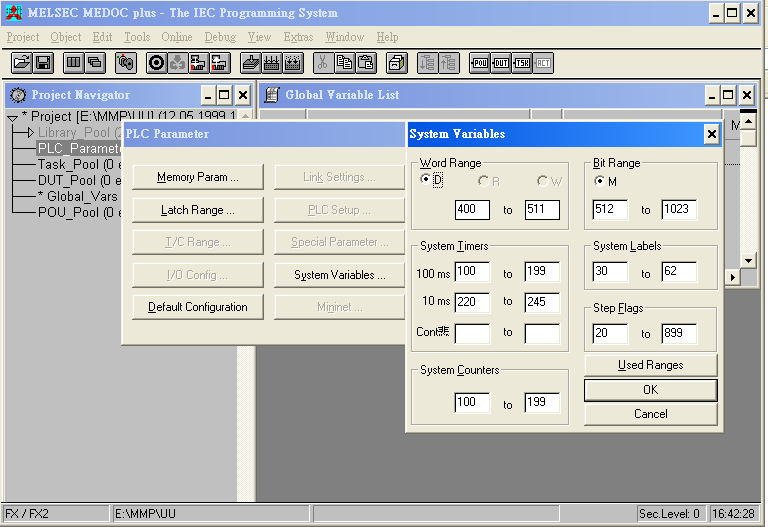The width and height of the screenshot is (768, 527).
Task: Click the Project Navigator title gear icon
Action: coord(18,95)
